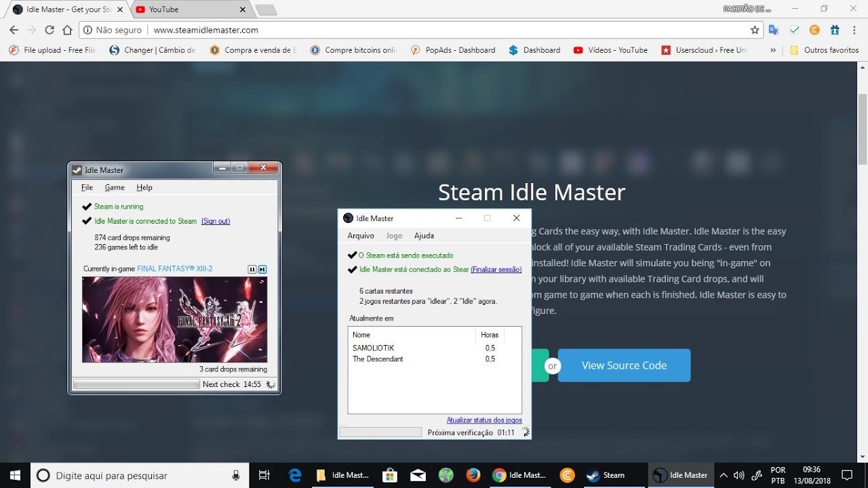
Task: Click the orange C extension icon
Action: pyautogui.click(x=814, y=30)
